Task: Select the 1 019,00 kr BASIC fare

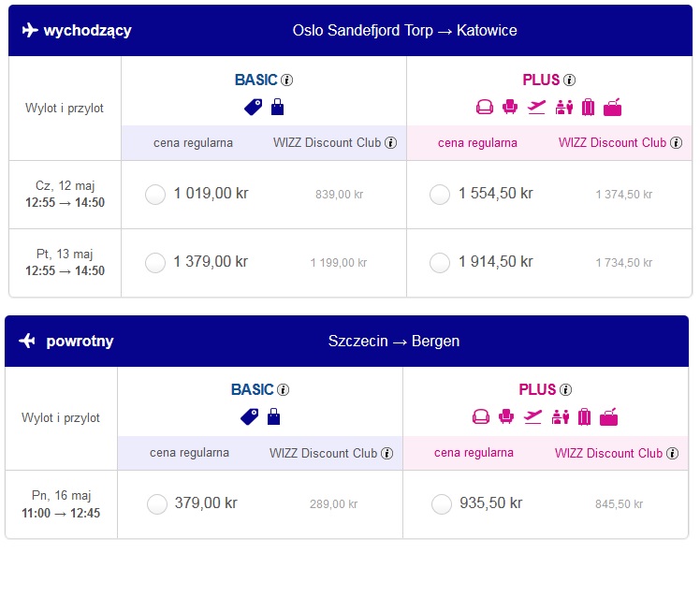Action: pyautogui.click(x=155, y=195)
